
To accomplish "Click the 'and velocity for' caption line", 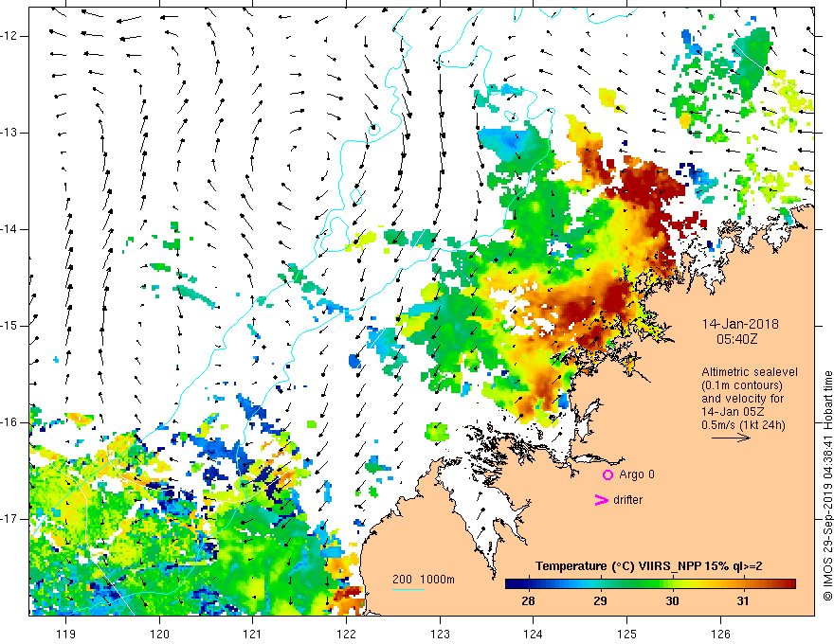I will click(742, 399).
